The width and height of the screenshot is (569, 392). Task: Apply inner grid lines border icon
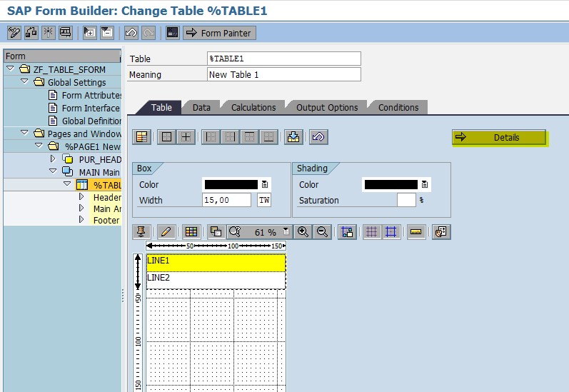186,137
